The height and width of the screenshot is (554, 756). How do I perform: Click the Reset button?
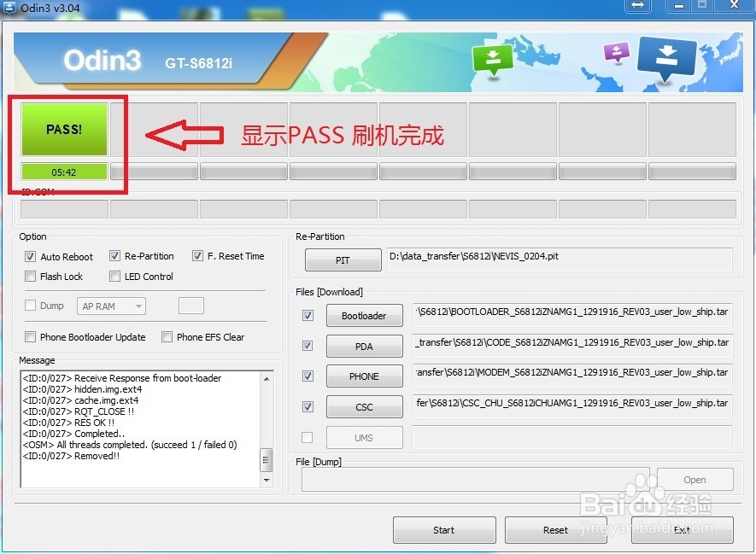pos(555,530)
